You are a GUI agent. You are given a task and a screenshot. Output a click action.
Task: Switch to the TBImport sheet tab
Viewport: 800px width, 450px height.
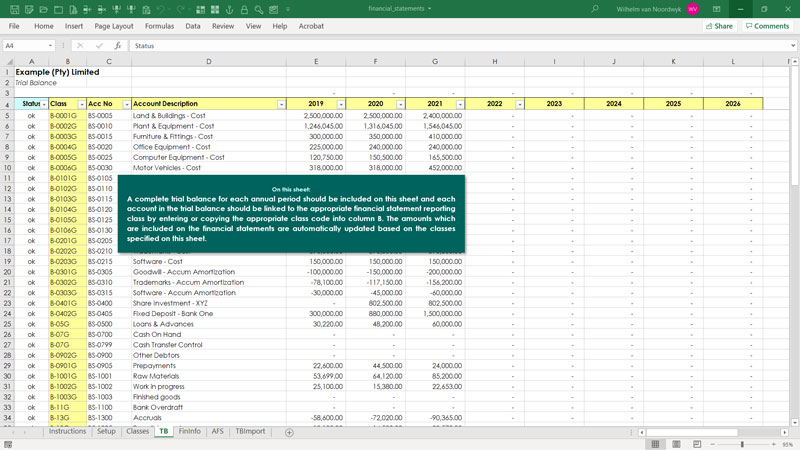(x=250, y=432)
